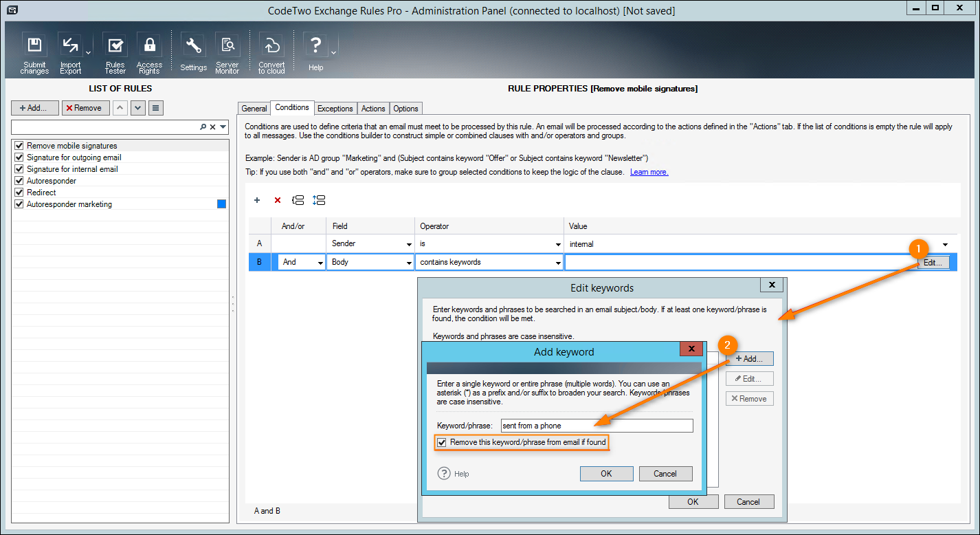Select row A header cell

259,243
